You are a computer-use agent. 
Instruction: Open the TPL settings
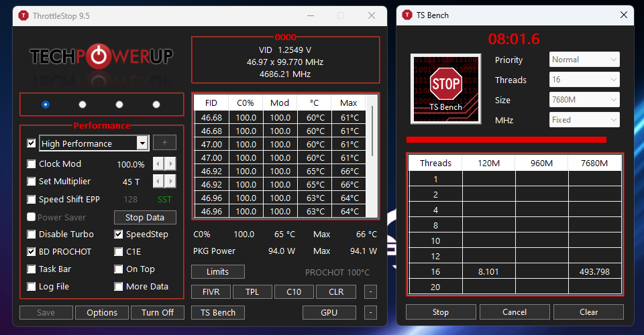tap(252, 292)
